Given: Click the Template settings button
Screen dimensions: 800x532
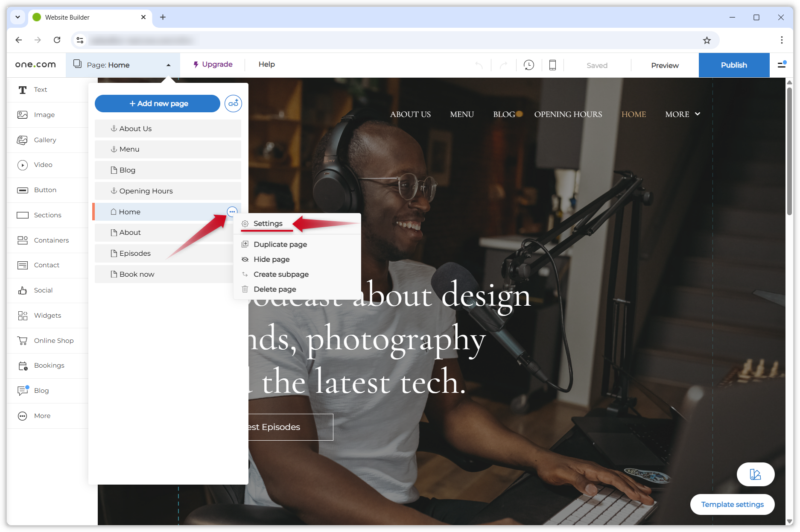Looking at the screenshot, I should pos(732,504).
